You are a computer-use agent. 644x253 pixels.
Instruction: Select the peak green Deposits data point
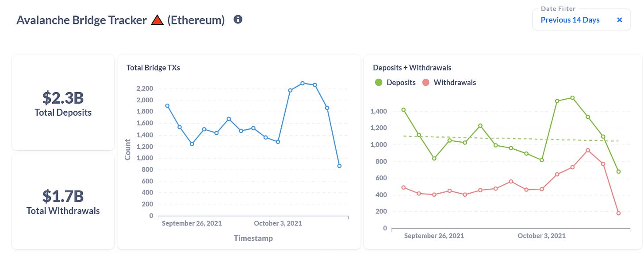click(x=572, y=97)
